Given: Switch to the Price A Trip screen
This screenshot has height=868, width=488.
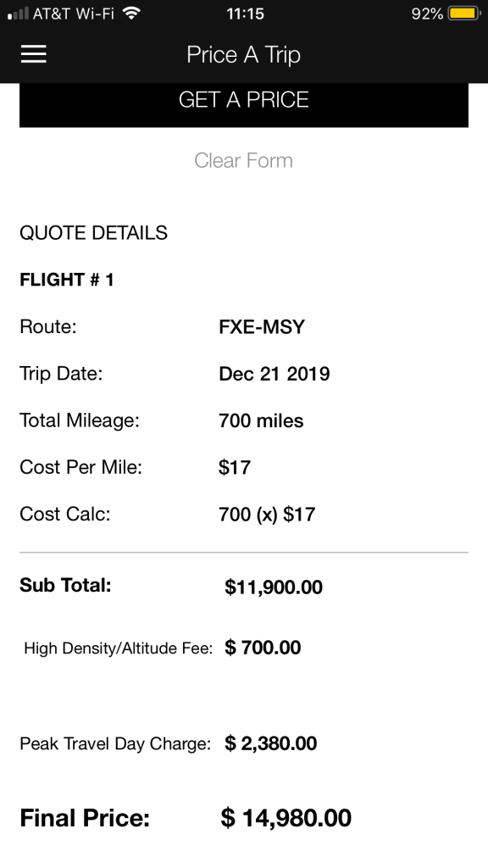Looking at the screenshot, I should click(x=243, y=54).
